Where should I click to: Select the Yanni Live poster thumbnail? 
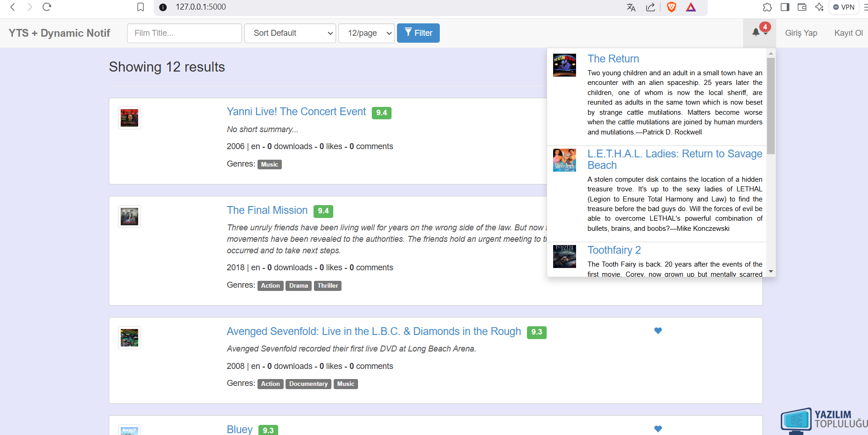click(129, 118)
